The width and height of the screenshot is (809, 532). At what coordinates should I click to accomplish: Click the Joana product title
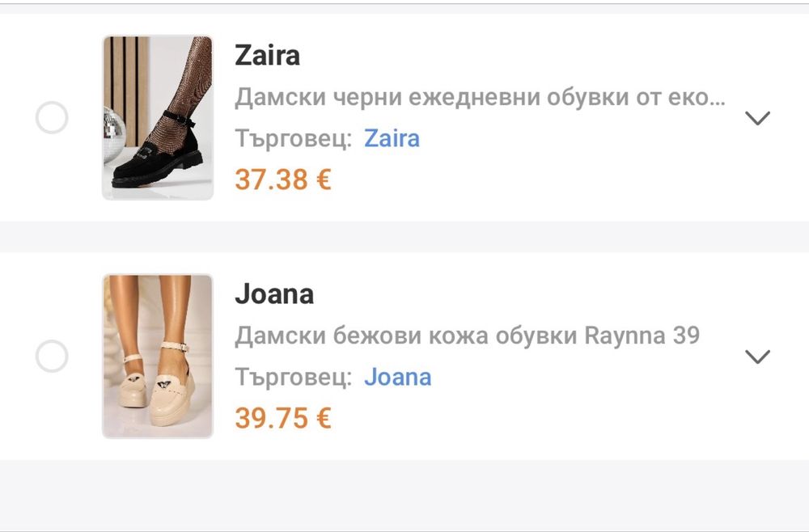(274, 294)
